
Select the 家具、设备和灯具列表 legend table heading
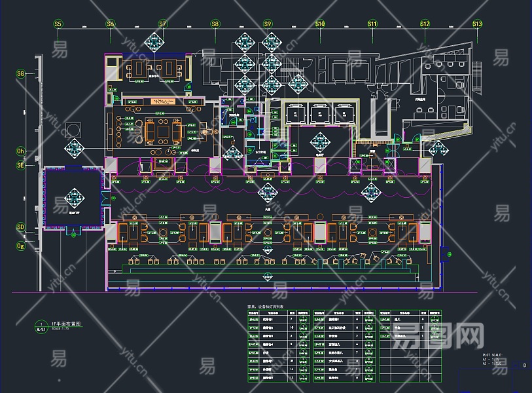click(x=270, y=307)
